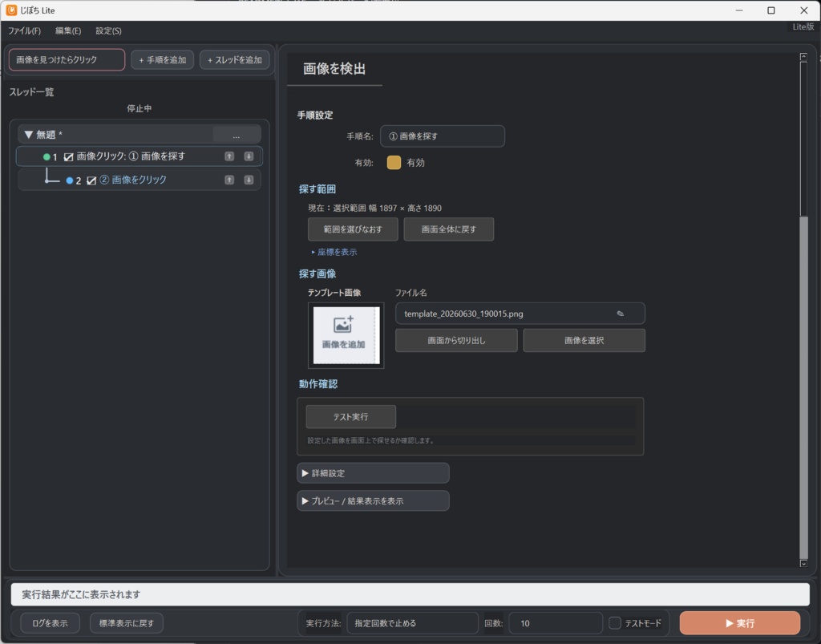Move step 1 画像を探す up with arrow icon
Viewport: 821px width, 644px height.
coord(229,156)
